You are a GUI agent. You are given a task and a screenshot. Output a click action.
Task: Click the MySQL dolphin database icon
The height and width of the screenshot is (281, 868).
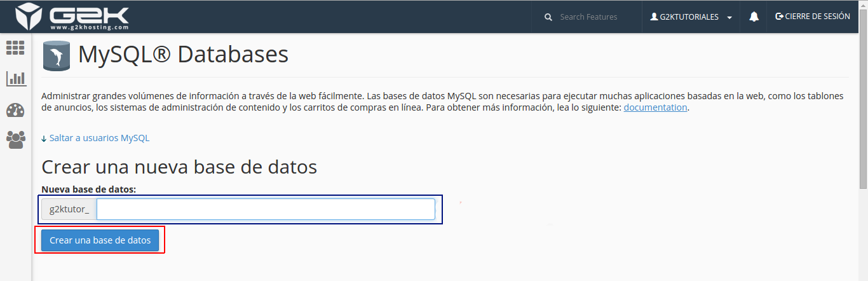coord(56,55)
